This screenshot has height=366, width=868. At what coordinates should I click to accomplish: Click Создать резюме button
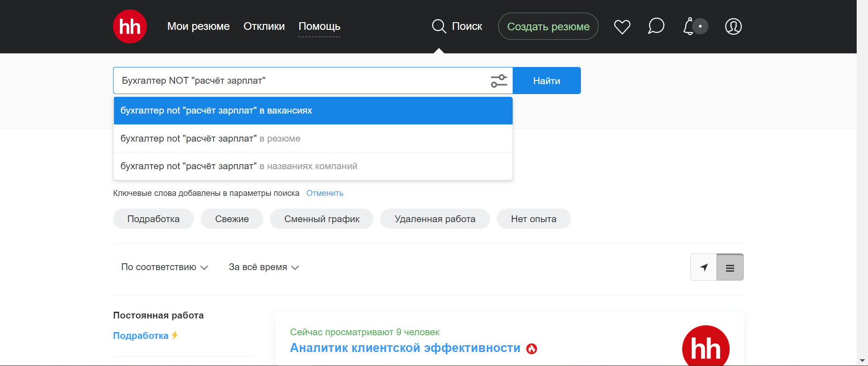[x=548, y=26]
